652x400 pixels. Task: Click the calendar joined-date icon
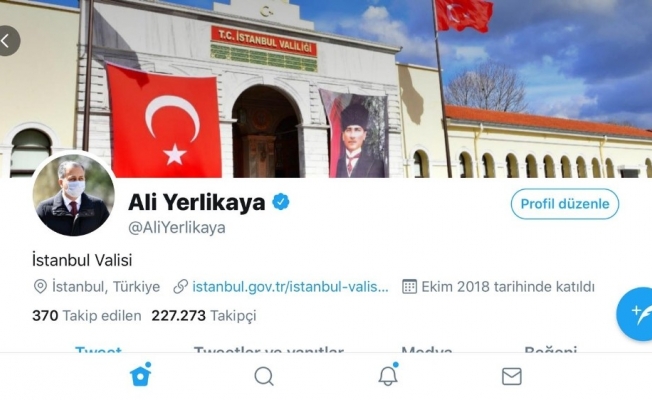(x=410, y=287)
